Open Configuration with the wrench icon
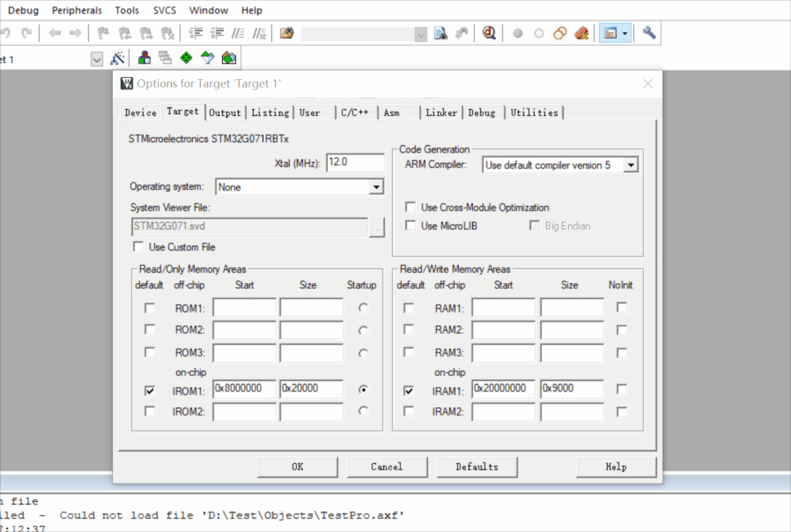This screenshot has width=791, height=532. pyautogui.click(x=649, y=33)
